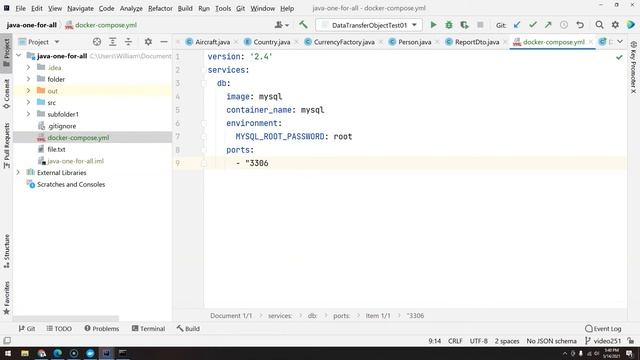Click 2 spaces indent setting

(x=507, y=341)
